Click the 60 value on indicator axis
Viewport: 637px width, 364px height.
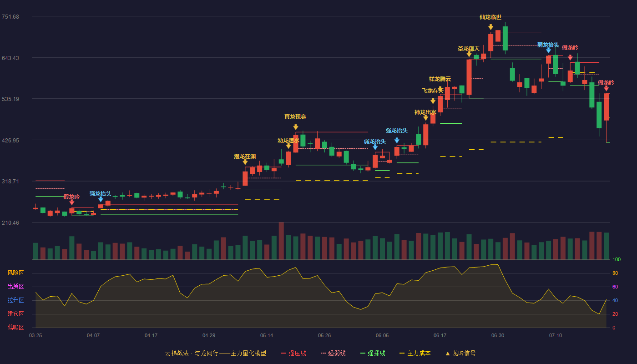click(615, 287)
